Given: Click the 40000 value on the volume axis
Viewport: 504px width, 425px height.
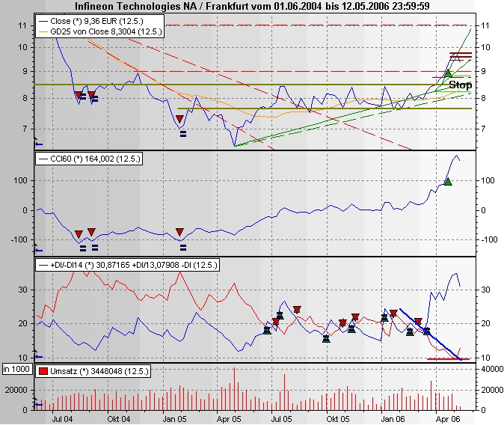Looking at the screenshot, I should coord(492,369).
